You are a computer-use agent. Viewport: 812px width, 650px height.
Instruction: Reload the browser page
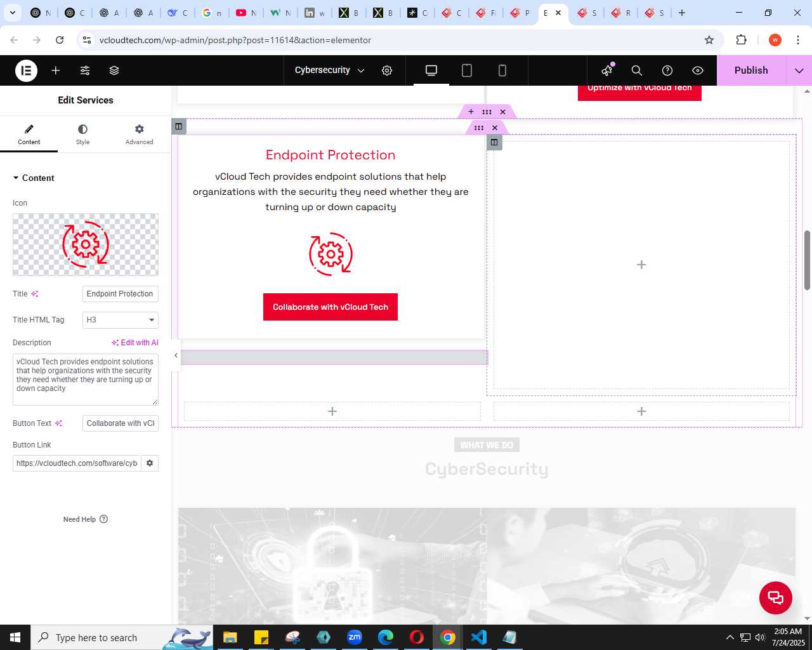tap(60, 40)
